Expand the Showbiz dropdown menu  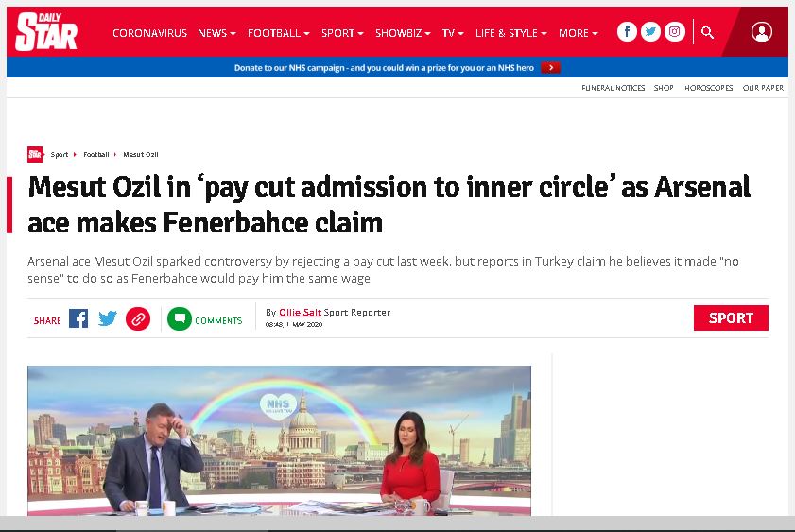click(x=403, y=33)
